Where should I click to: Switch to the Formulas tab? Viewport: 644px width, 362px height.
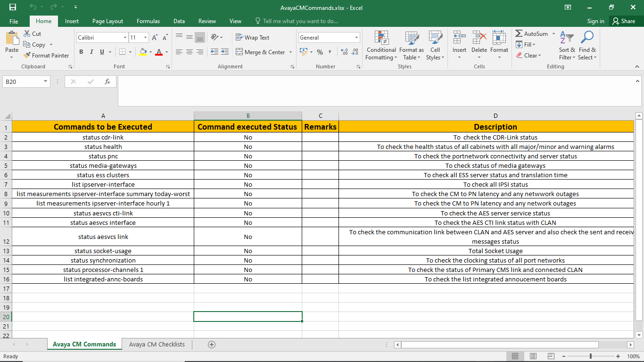pos(148,21)
